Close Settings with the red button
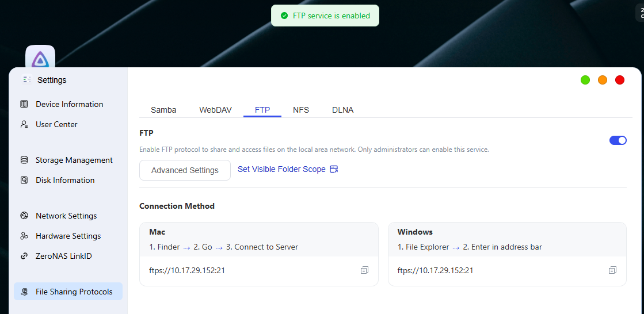This screenshot has height=314, width=644. click(x=620, y=80)
